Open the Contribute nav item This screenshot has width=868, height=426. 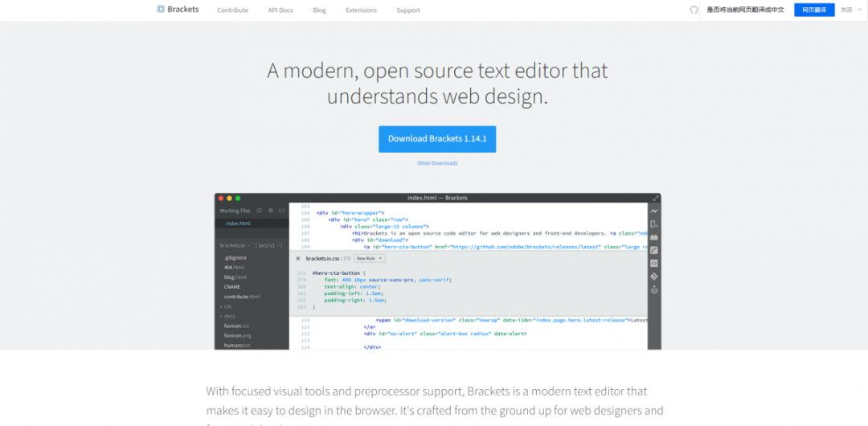232,10
